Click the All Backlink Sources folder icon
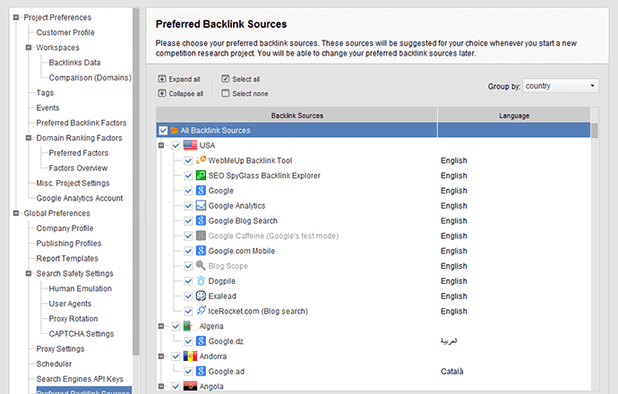 [175, 130]
